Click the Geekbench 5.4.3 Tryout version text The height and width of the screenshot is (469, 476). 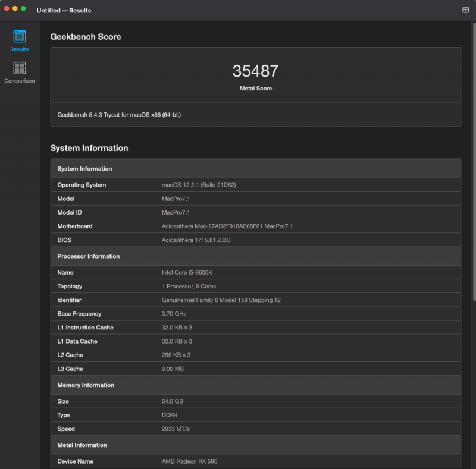[119, 114]
